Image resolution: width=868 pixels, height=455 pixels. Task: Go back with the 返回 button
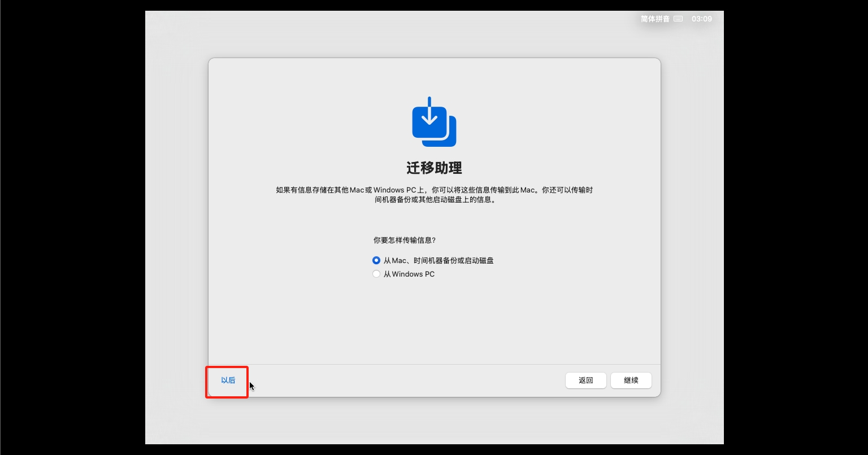click(x=586, y=380)
